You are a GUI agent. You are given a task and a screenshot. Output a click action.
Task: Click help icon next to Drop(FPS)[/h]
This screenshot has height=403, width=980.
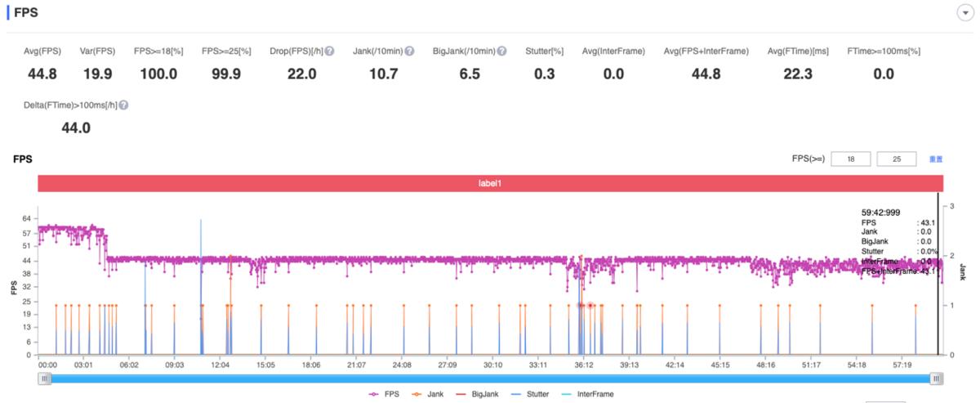coord(330,51)
